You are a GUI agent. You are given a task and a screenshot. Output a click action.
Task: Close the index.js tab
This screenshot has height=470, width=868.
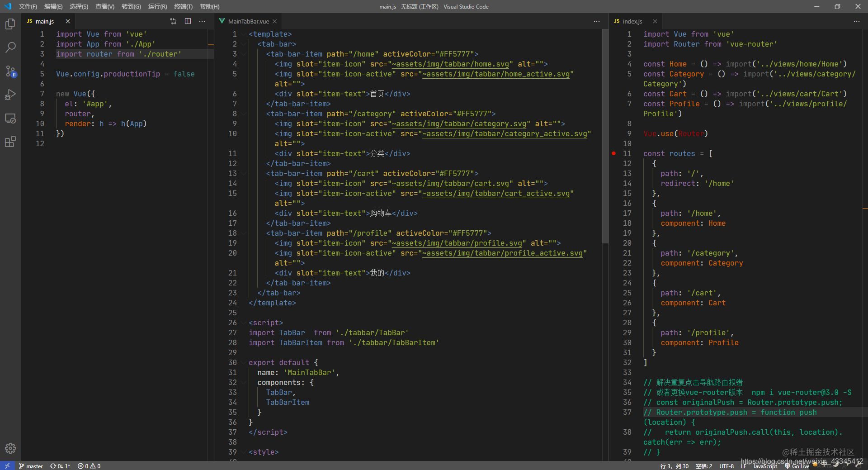coord(655,21)
